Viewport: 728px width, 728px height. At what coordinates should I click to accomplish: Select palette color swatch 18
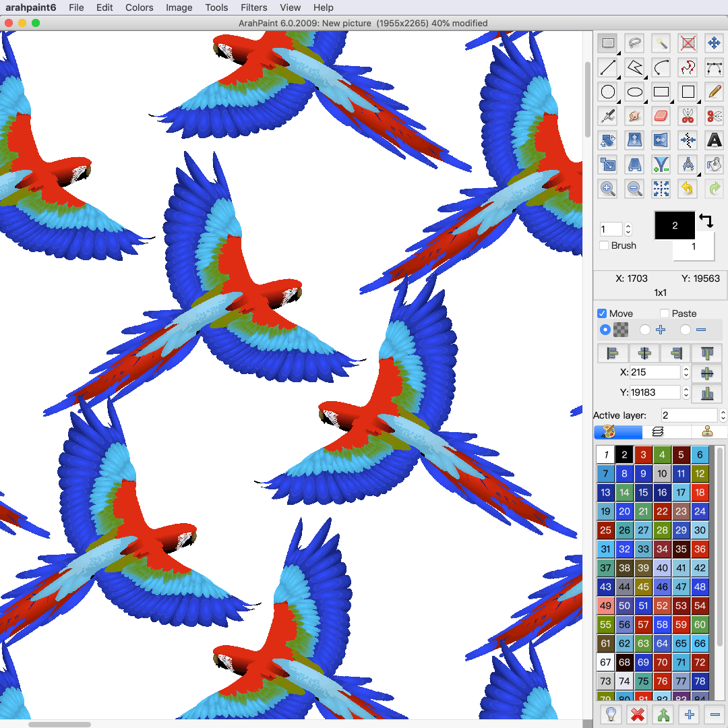pos(700,492)
